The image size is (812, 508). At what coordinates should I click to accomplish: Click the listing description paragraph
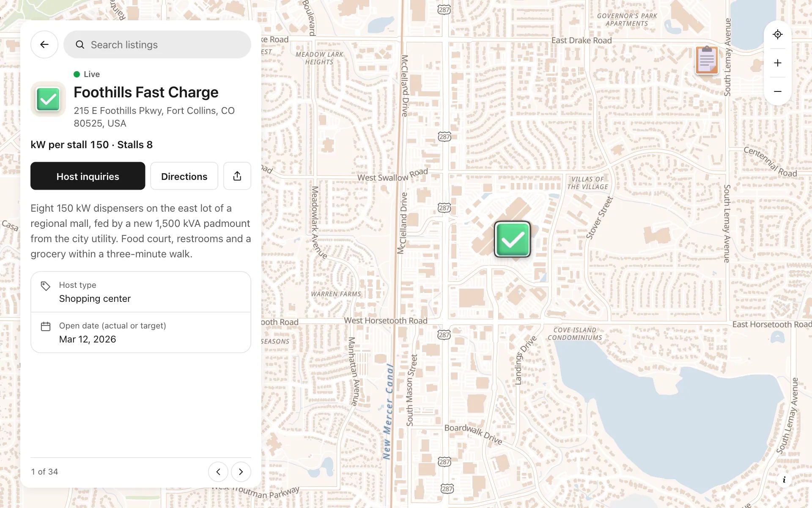[141, 231]
